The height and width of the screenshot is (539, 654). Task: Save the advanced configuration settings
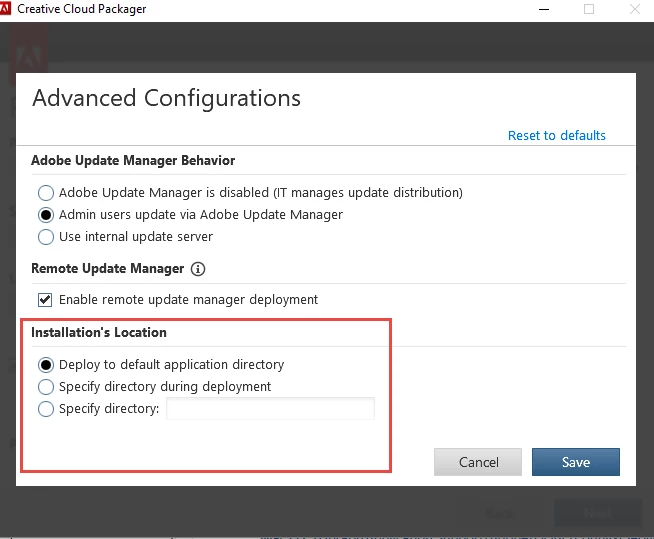(x=576, y=462)
